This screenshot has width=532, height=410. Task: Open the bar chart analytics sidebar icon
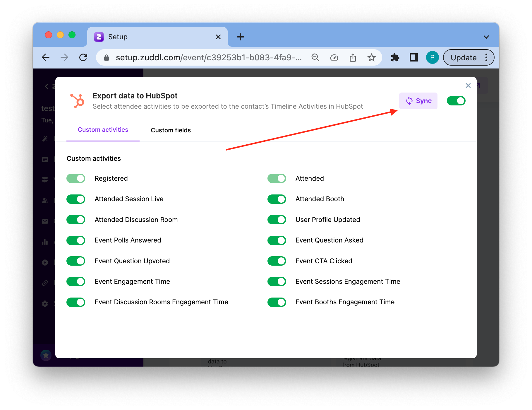tap(45, 242)
